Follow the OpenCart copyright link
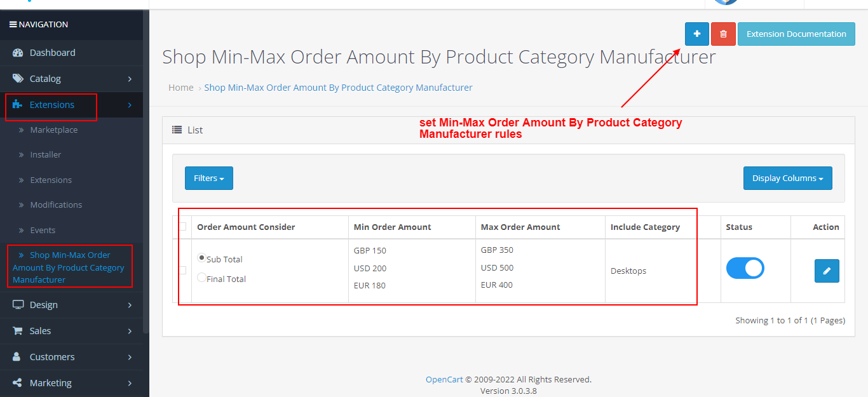The width and height of the screenshot is (868, 397). (x=444, y=379)
